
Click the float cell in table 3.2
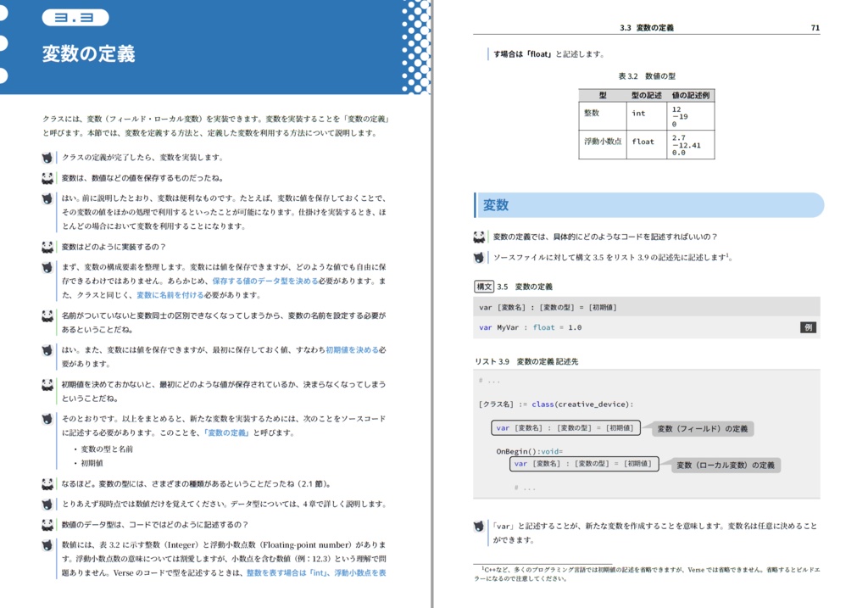click(645, 140)
